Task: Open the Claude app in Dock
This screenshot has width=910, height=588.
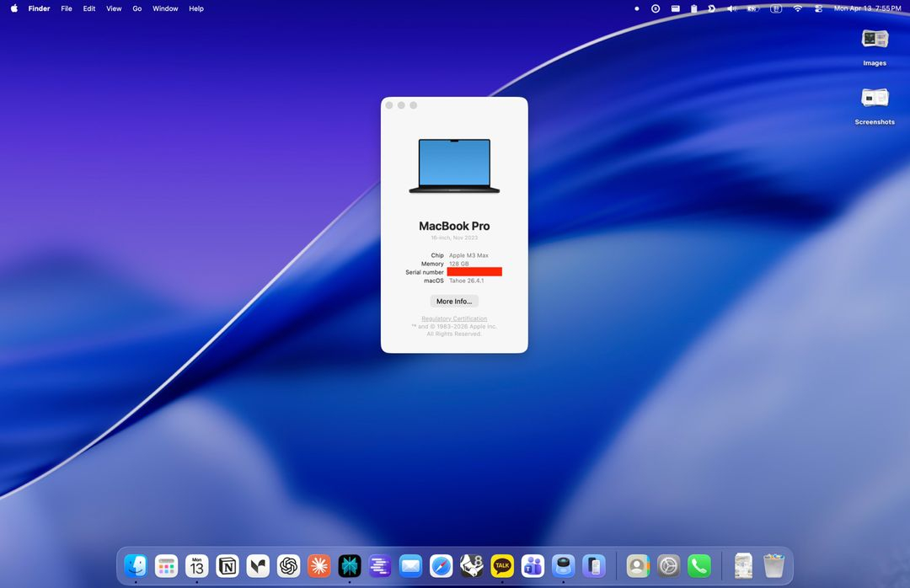Action: (318, 565)
